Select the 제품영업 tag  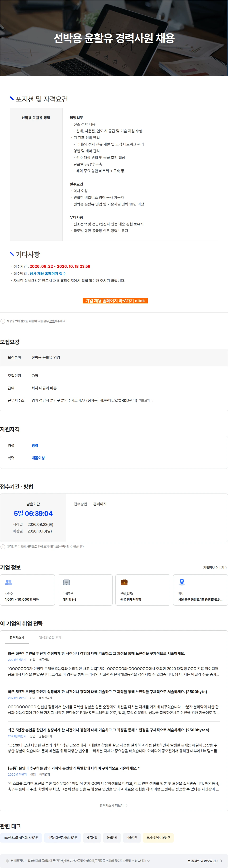(92, 837)
